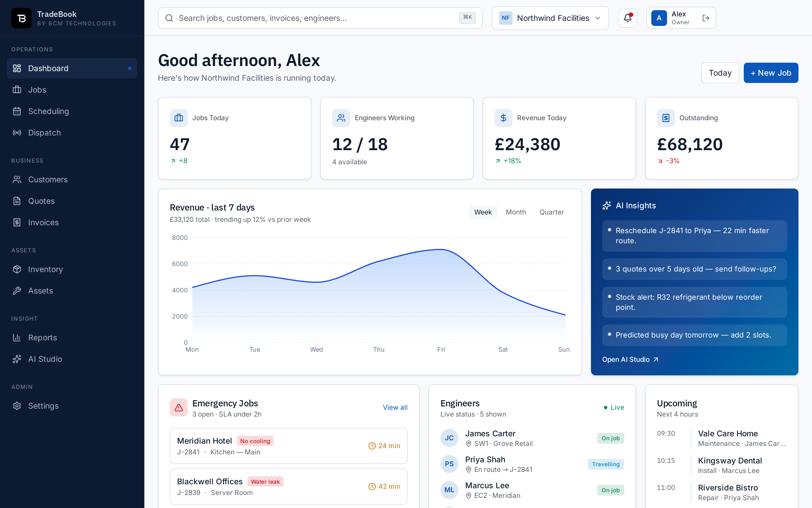Click the Outstanding receipt icon
Image resolution: width=812 pixels, height=508 pixels.
666,118
